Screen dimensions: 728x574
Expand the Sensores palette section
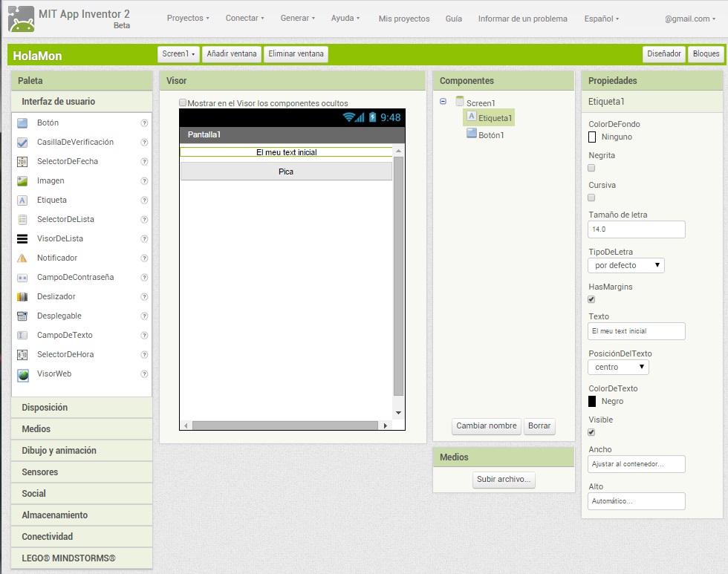[82, 472]
